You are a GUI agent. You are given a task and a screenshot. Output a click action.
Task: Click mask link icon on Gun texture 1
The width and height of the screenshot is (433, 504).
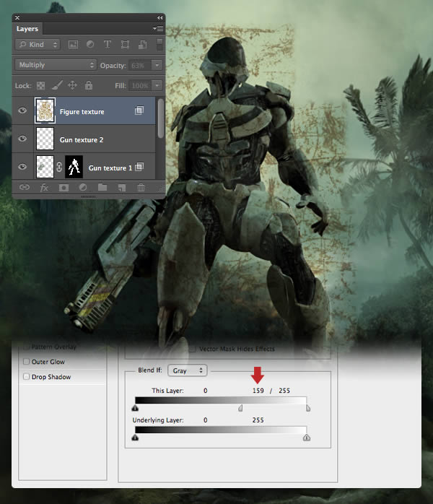[59, 167]
